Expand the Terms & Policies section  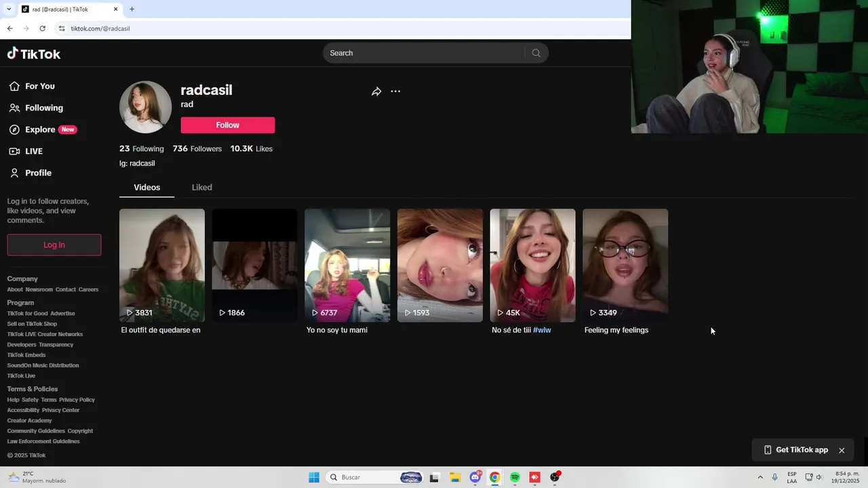click(33, 389)
